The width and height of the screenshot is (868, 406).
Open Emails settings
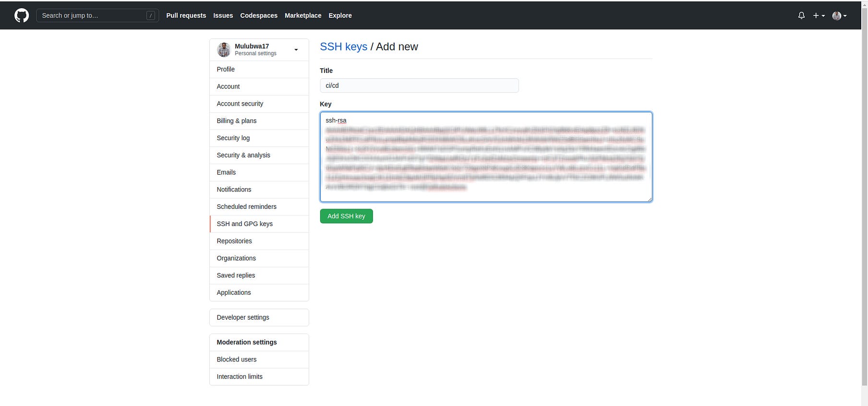[x=259, y=172]
